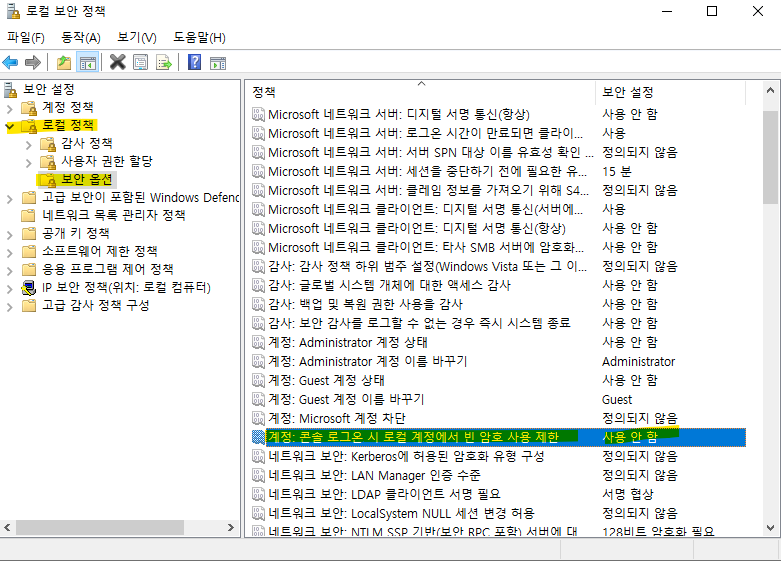The image size is (781, 561).
Task: Expand the 고급 감사 정책 구성 node
Action: (x=9, y=306)
